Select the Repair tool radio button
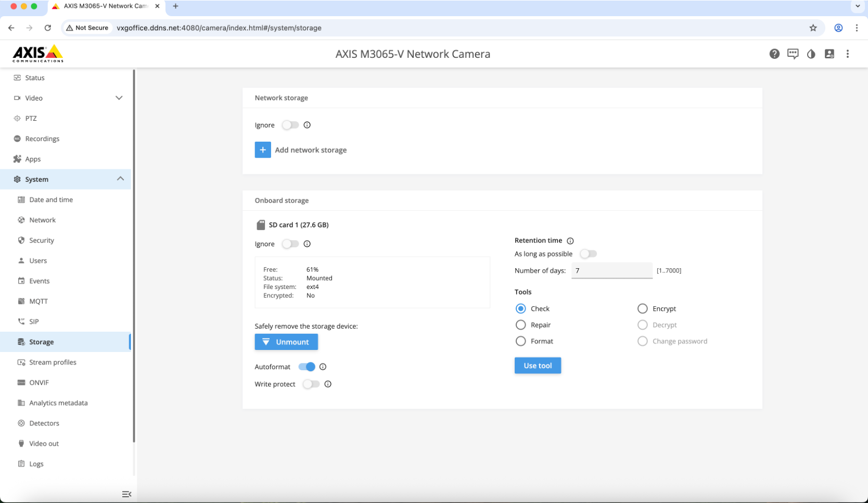The height and width of the screenshot is (503, 868). 520,325
